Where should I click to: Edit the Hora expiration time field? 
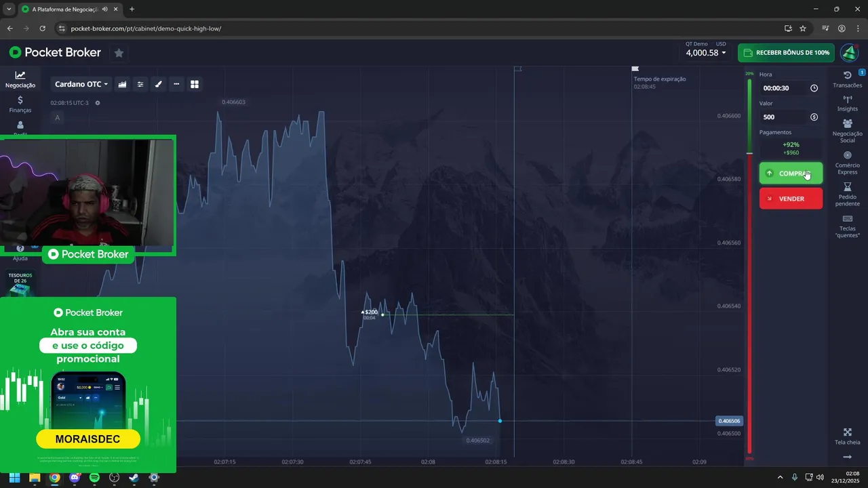(x=784, y=88)
